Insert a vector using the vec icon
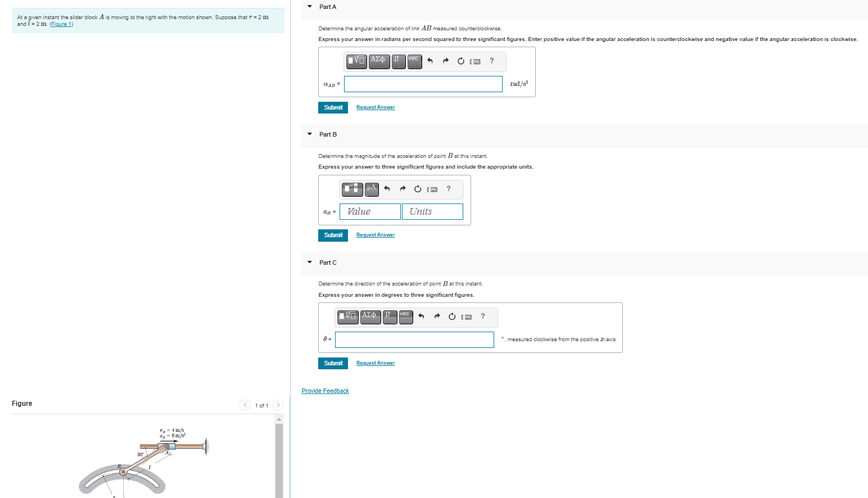868x498 pixels. pyautogui.click(x=414, y=61)
